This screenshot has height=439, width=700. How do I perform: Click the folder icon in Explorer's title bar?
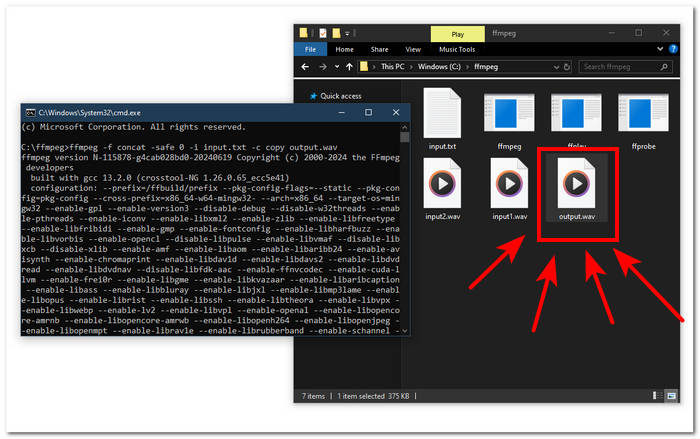304,33
